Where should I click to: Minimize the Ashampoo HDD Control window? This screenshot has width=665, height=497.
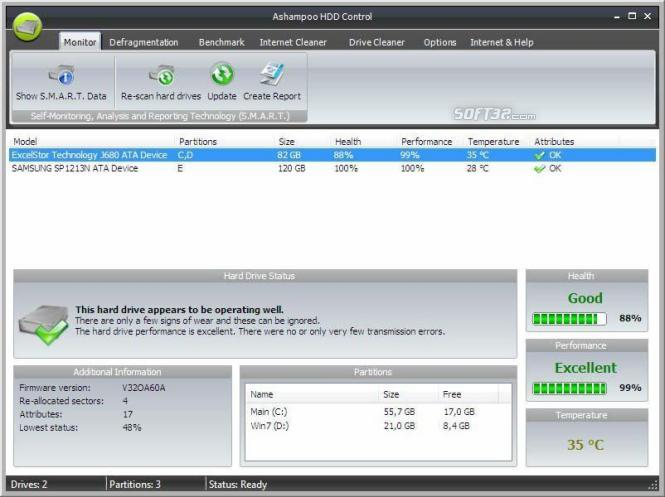coord(617,17)
